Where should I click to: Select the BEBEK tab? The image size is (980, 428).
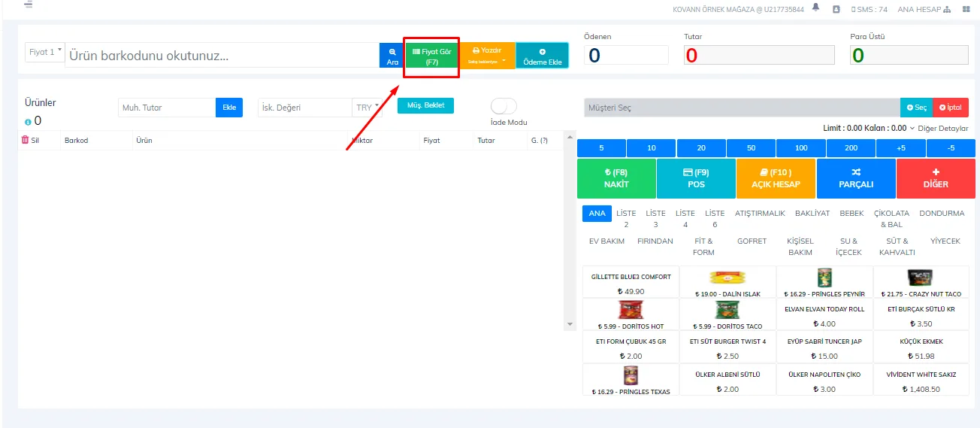851,214
